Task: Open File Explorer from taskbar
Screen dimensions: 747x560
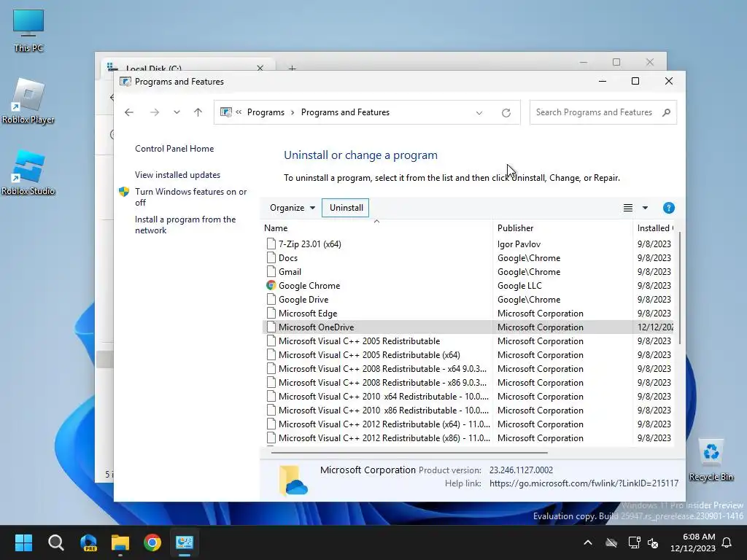Action: click(120, 542)
